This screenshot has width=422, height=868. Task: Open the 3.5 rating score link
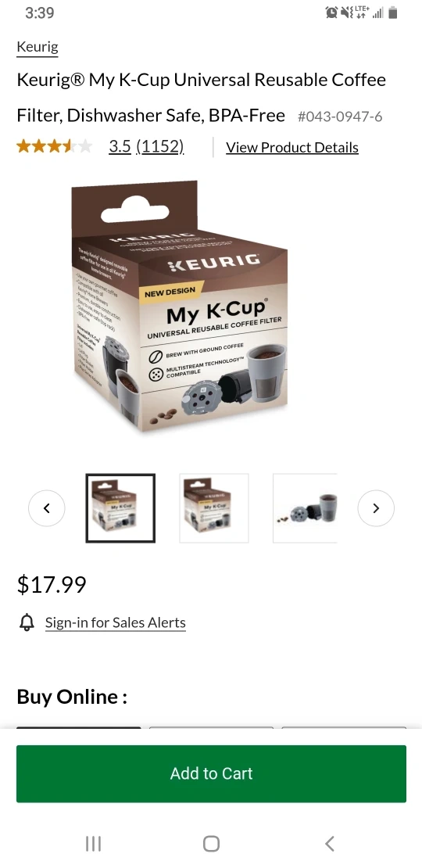click(120, 147)
